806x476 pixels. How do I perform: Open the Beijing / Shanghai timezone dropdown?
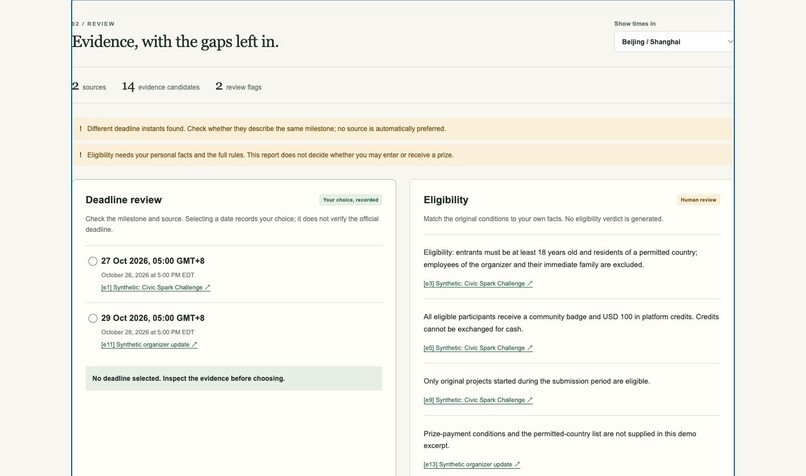coord(673,42)
